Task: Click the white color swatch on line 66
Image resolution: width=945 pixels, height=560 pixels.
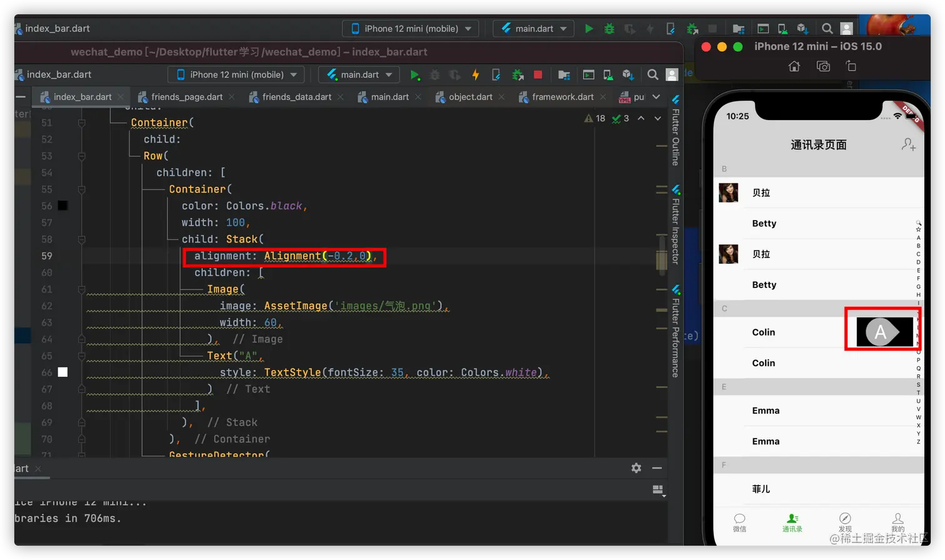Action: pos(62,372)
